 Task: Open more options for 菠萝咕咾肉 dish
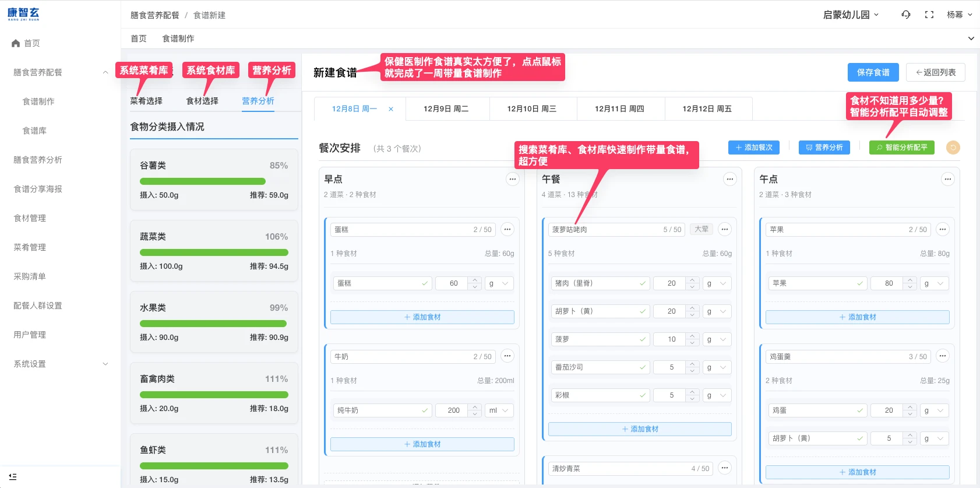724,230
